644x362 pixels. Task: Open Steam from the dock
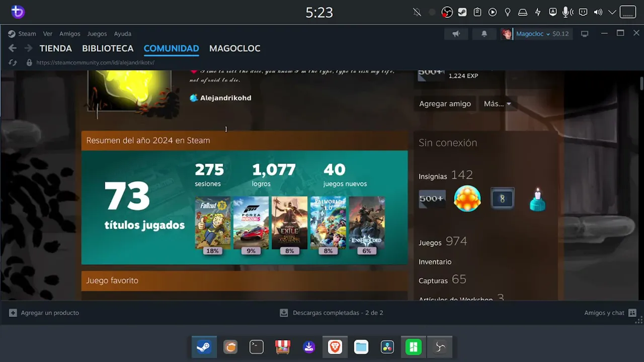click(x=204, y=347)
